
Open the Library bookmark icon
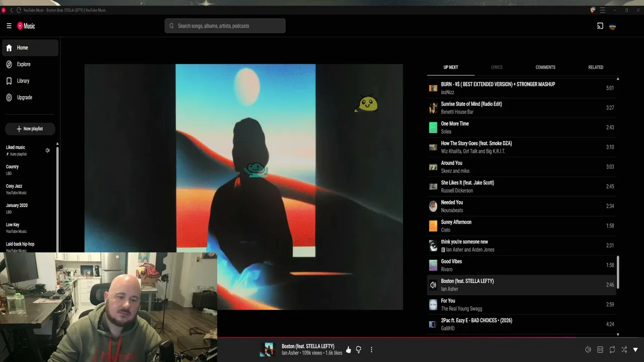coord(9,81)
